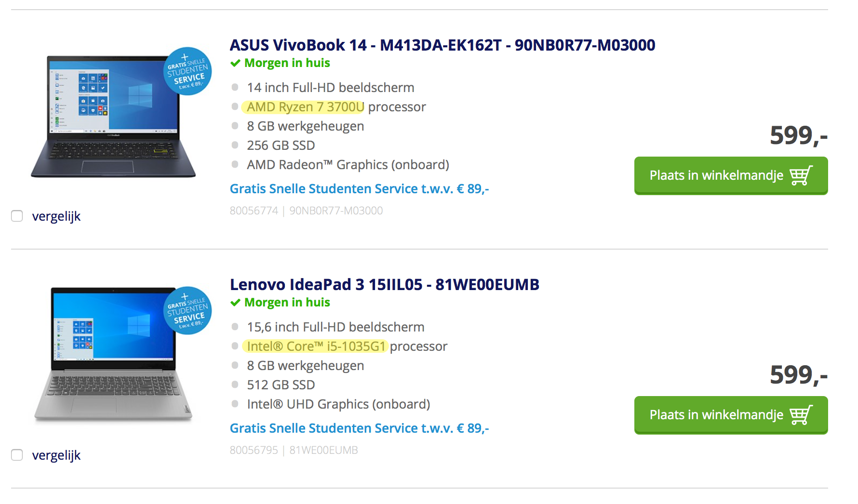Viewport: 858px width, 504px height.
Task: Click highlighted AMD Ryzen 7 3700U text
Action: (305, 107)
